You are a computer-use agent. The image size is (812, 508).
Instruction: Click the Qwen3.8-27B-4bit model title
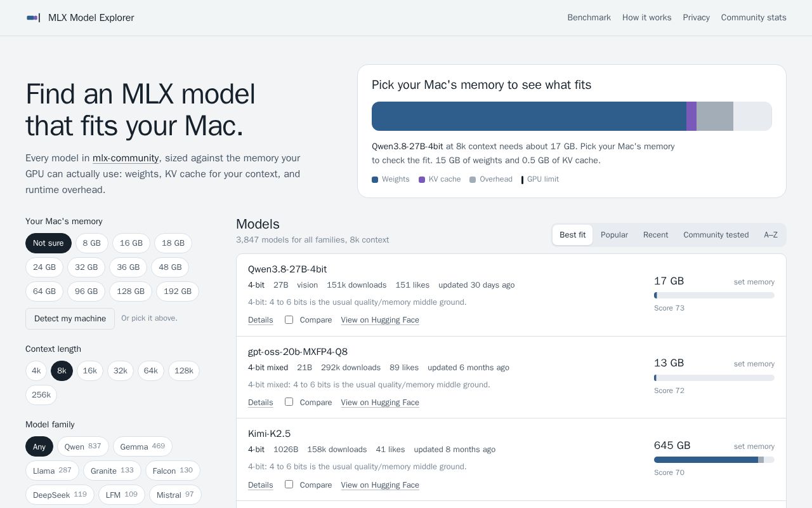pyautogui.click(x=287, y=269)
